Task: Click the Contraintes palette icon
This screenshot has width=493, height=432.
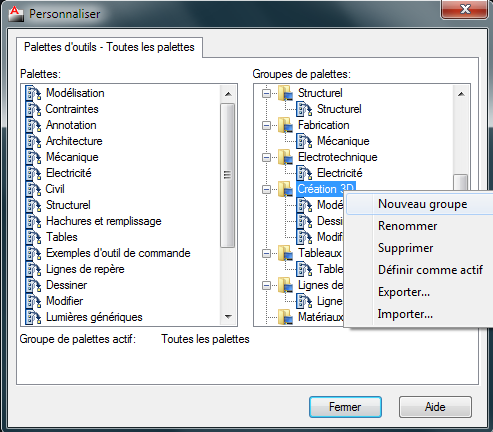Action: point(33,109)
